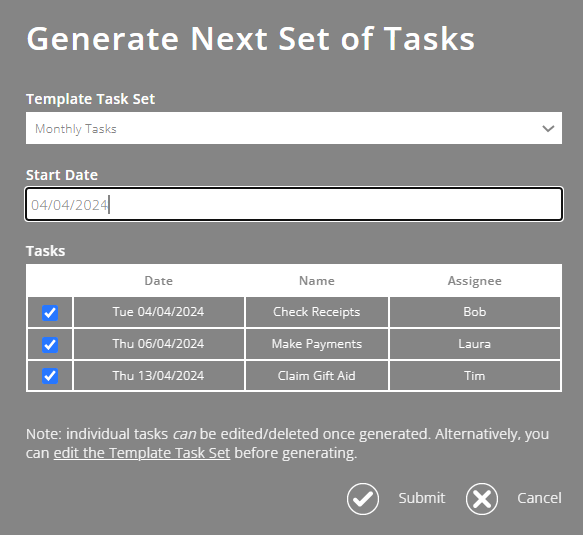Image resolution: width=583 pixels, height=535 pixels.
Task: Click the Template Task Set label
Action: 90,99
